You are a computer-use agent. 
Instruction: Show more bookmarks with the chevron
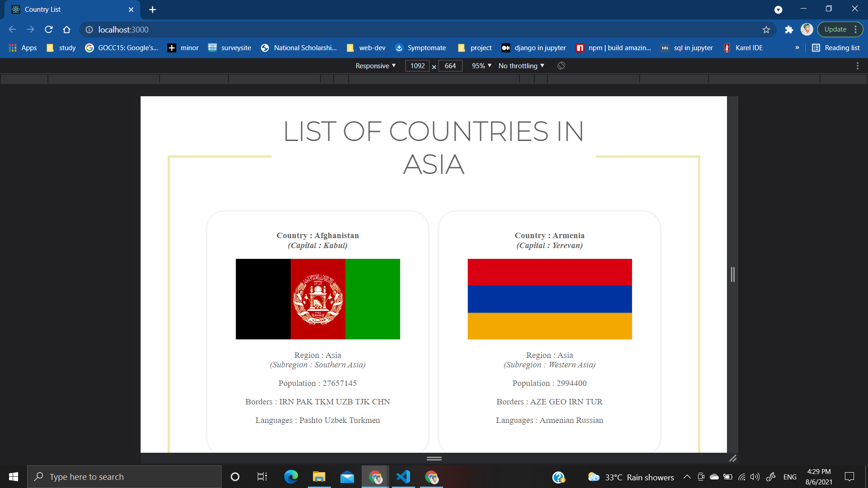(797, 47)
